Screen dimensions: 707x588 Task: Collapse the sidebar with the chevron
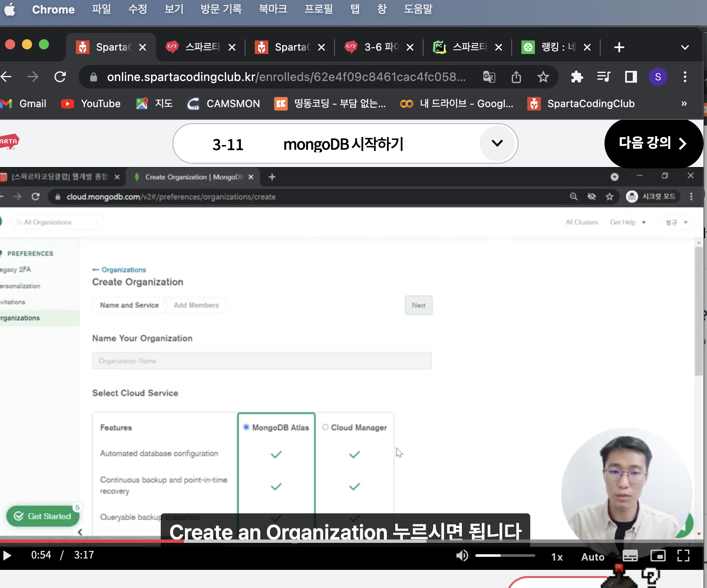coord(80,532)
